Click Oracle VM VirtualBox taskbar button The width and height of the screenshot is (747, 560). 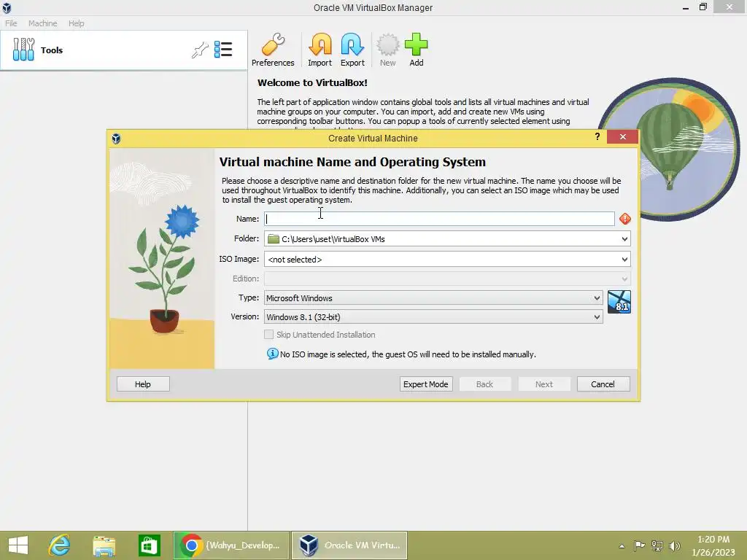[349, 545]
